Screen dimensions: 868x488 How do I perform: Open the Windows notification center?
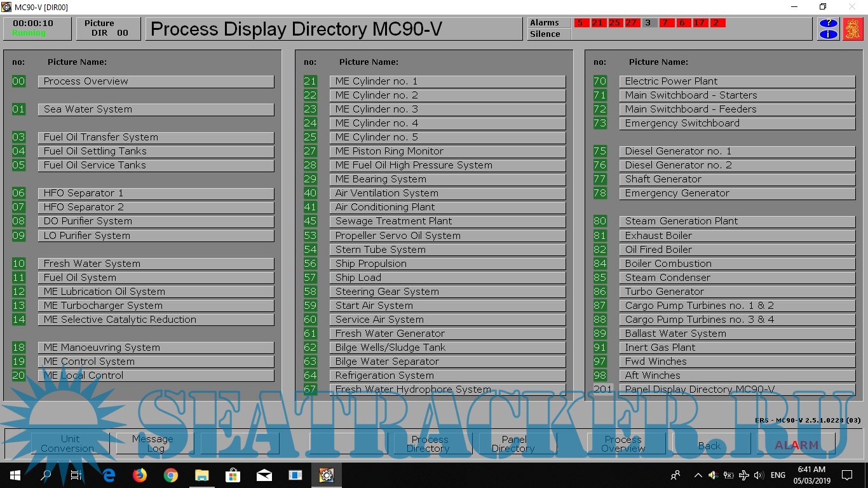pyautogui.click(x=846, y=475)
